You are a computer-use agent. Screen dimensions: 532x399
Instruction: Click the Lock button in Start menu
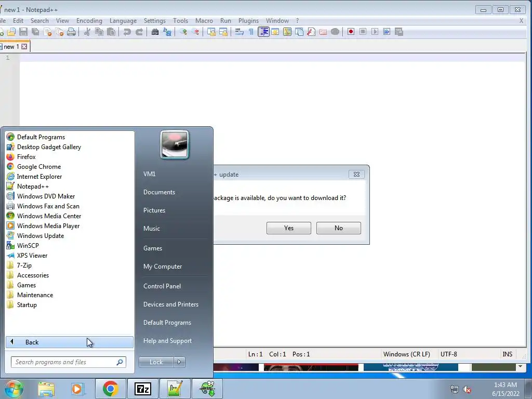pos(156,362)
